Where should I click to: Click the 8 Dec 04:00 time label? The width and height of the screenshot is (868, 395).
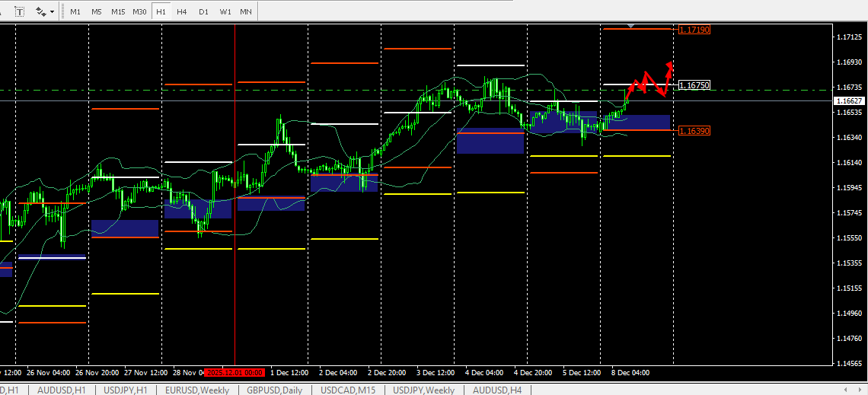[630, 373]
